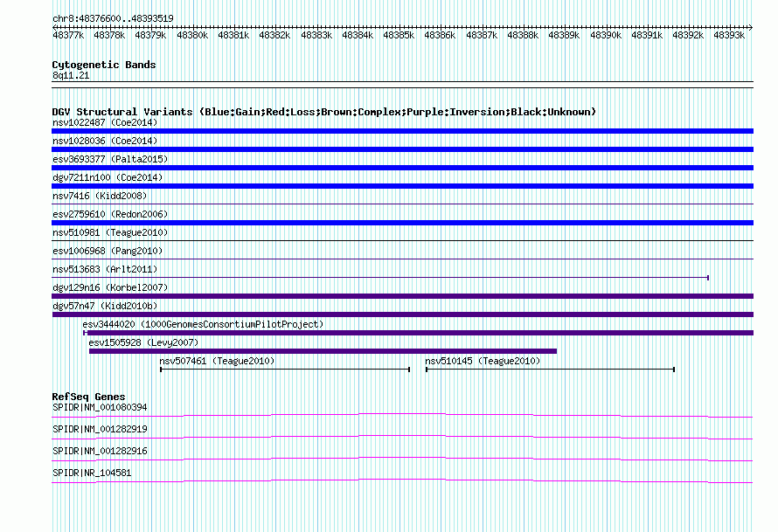Click the magenta gene line of NR_104581
The image size is (778, 532).
pyautogui.click(x=402, y=480)
